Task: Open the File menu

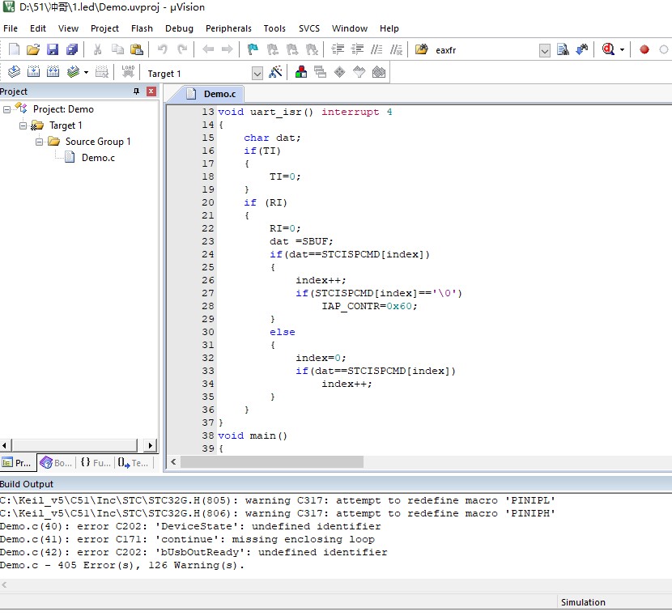Action: click(11, 28)
